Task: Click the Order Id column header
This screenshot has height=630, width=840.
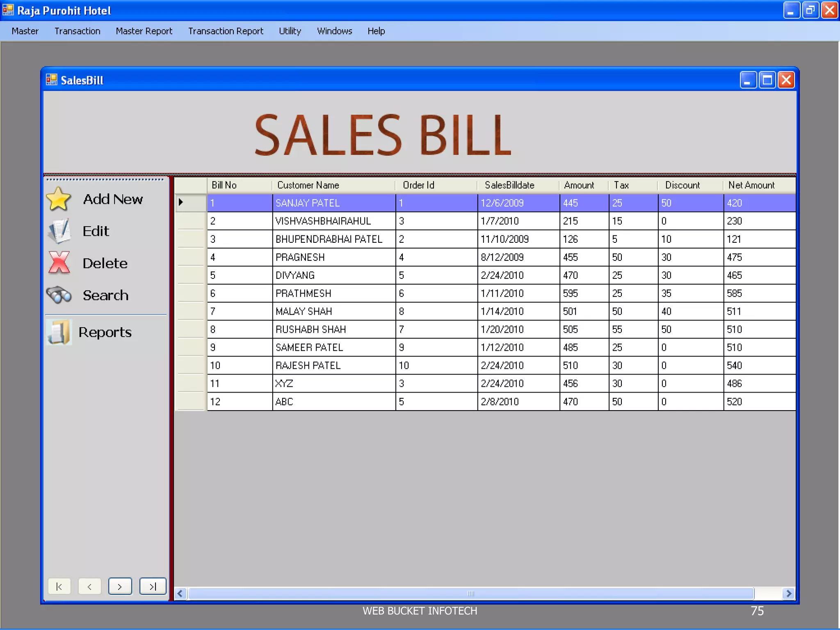Action: coord(436,185)
